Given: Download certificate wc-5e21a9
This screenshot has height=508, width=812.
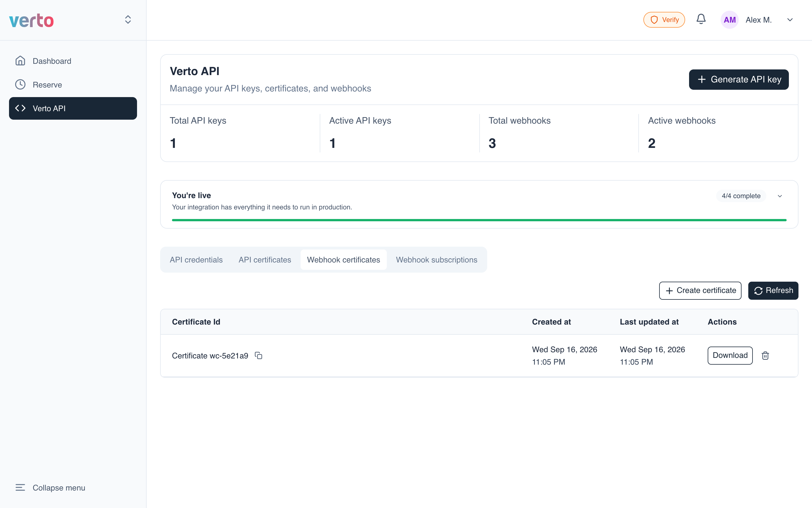Looking at the screenshot, I should (x=730, y=356).
